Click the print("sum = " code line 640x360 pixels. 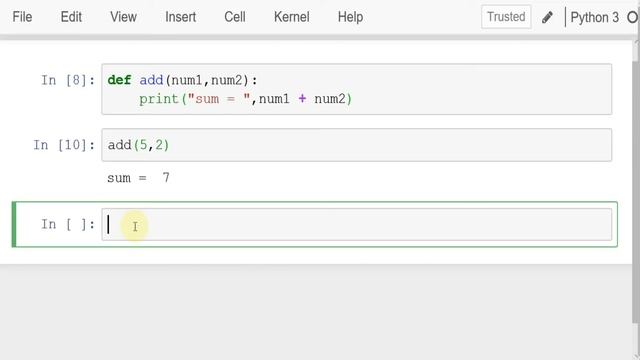(x=245, y=99)
